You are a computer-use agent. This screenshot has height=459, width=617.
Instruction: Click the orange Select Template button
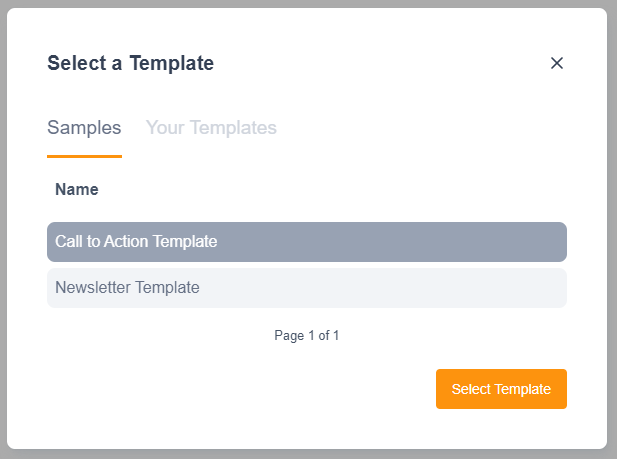click(x=501, y=389)
